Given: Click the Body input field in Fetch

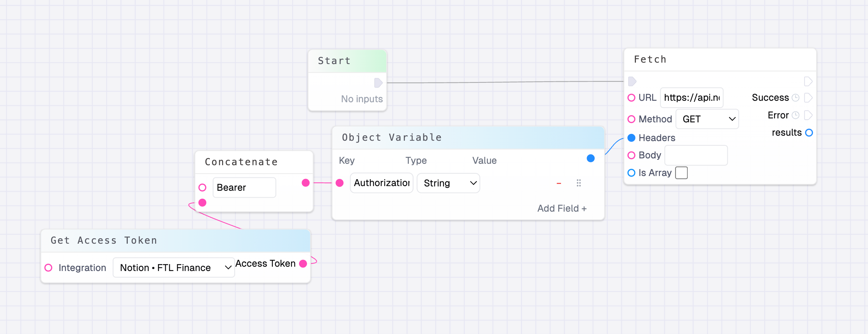Looking at the screenshot, I should tap(696, 155).
